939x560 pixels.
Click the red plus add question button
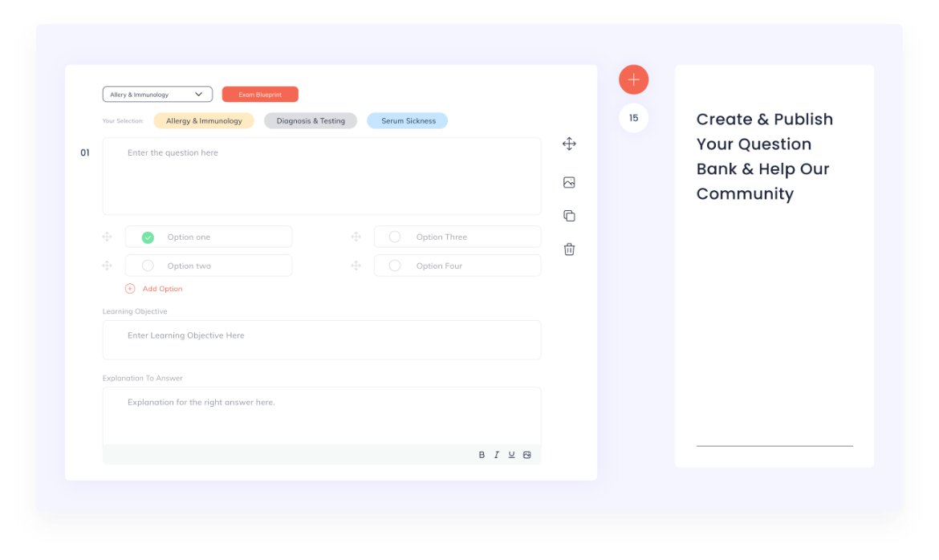(x=633, y=79)
